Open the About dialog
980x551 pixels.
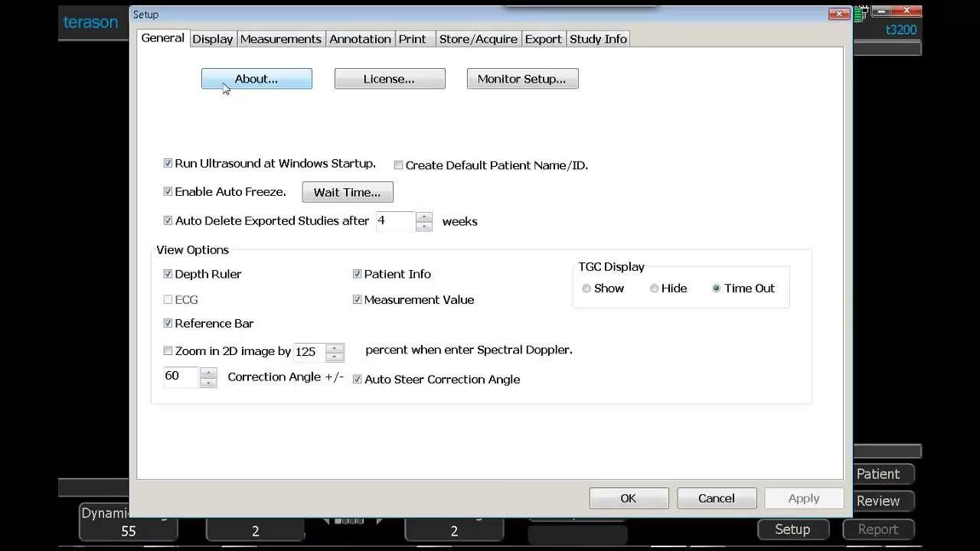click(256, 79)
